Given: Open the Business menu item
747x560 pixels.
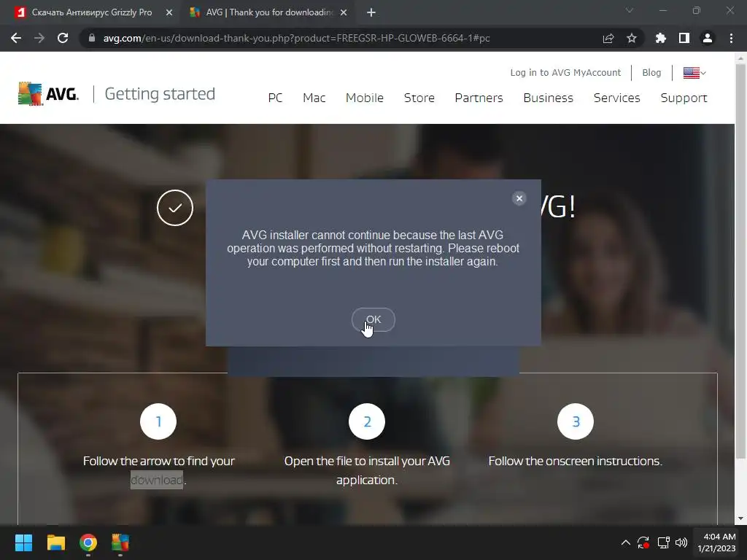Looking at the screenshot, I should point(549,98).
